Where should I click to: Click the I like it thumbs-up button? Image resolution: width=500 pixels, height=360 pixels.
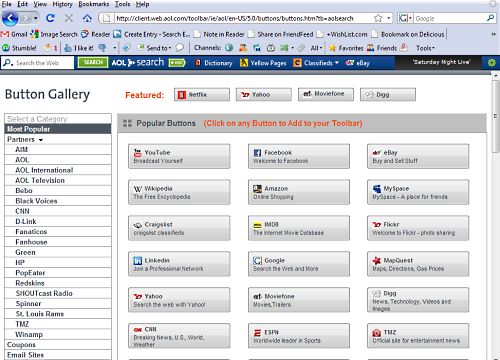[x=79, y=48]
